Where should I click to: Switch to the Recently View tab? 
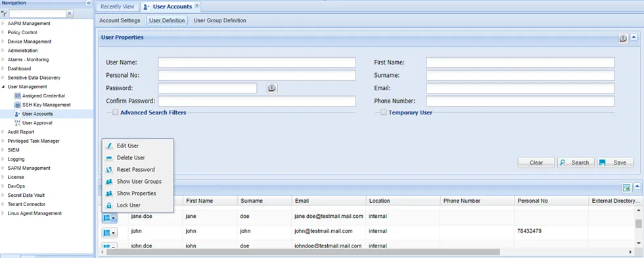(118, 7)
